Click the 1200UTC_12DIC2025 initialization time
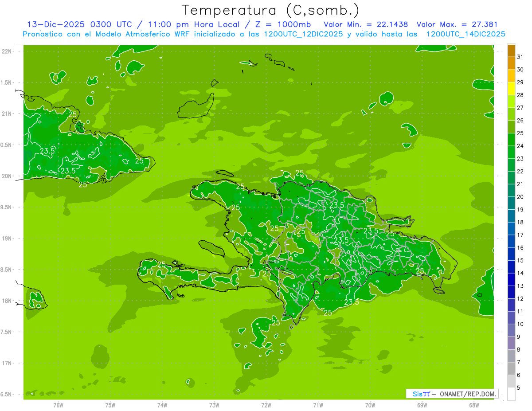The height and width of the screenshot is (411, 532). [x=304, y=34]
